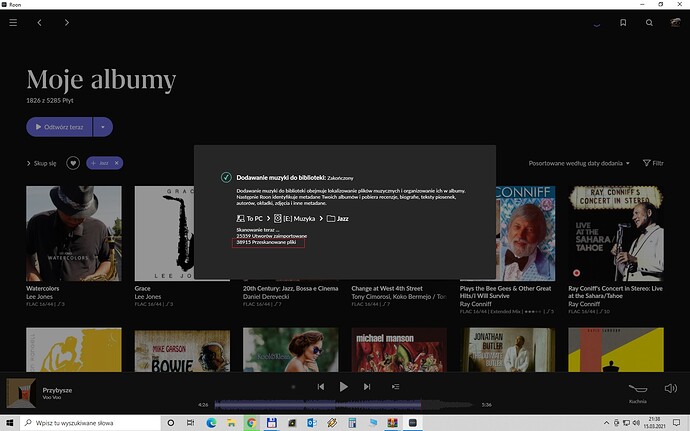Open the play queue icon
Screen dimensions: 690x431
point(396,387)
